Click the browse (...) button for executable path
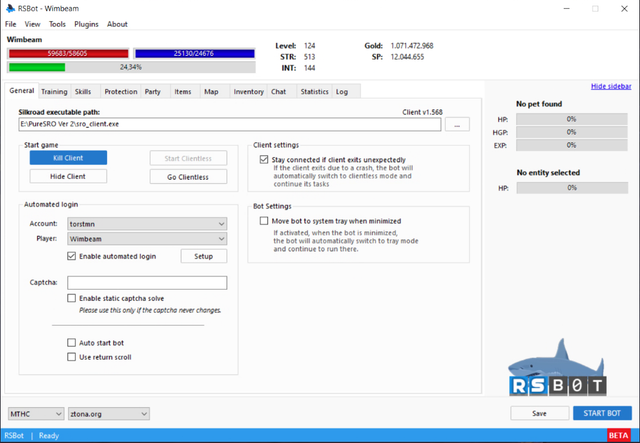The width and height of the screenshot is (640, 443). (457, 124)
